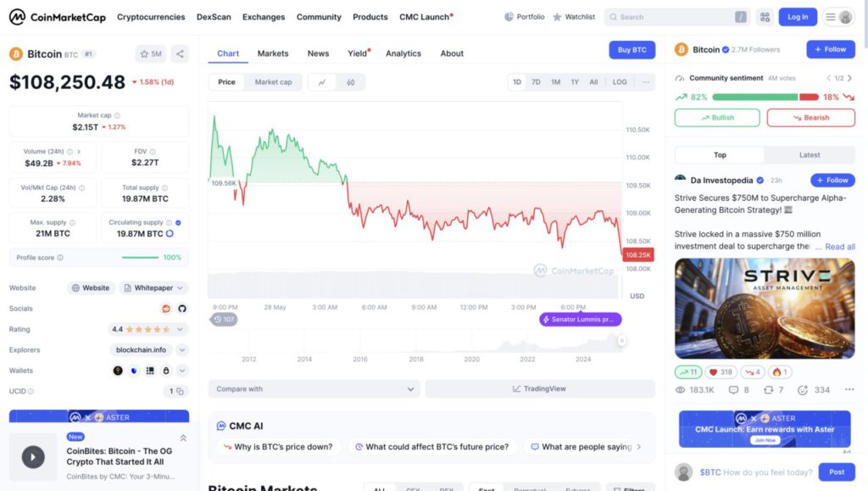The image size is (868, 491).
Task: Click the chart timeline range slider handle
Action: (621, 341)
